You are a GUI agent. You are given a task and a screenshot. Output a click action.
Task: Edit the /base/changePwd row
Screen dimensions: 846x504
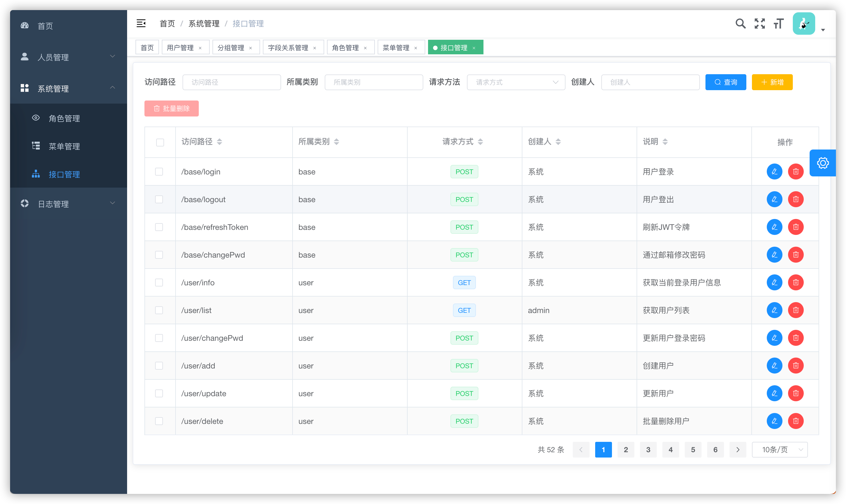[x=774, y=255]
